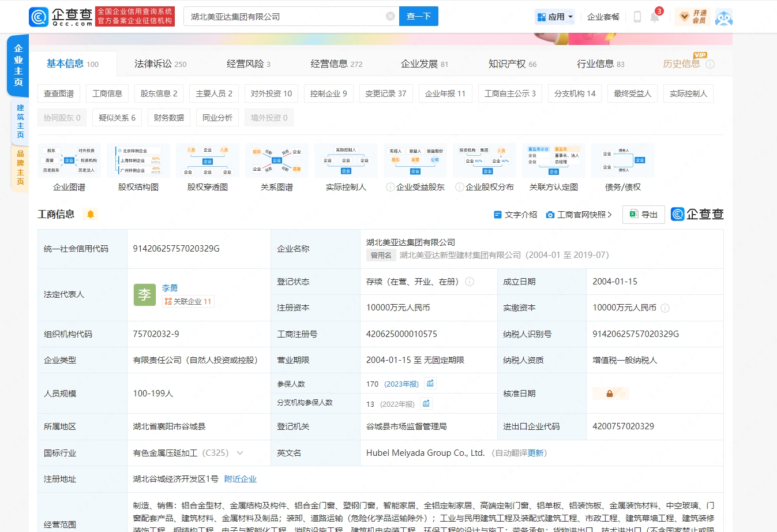Click the 对外投资 10 sub-nav button
This screenshot has width=777, height=532.
[x=271, y=93]
